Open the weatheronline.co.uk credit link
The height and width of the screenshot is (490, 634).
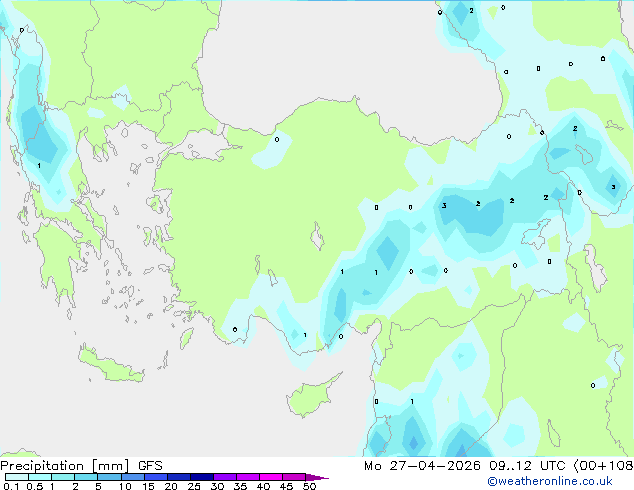tap(550, 481)
